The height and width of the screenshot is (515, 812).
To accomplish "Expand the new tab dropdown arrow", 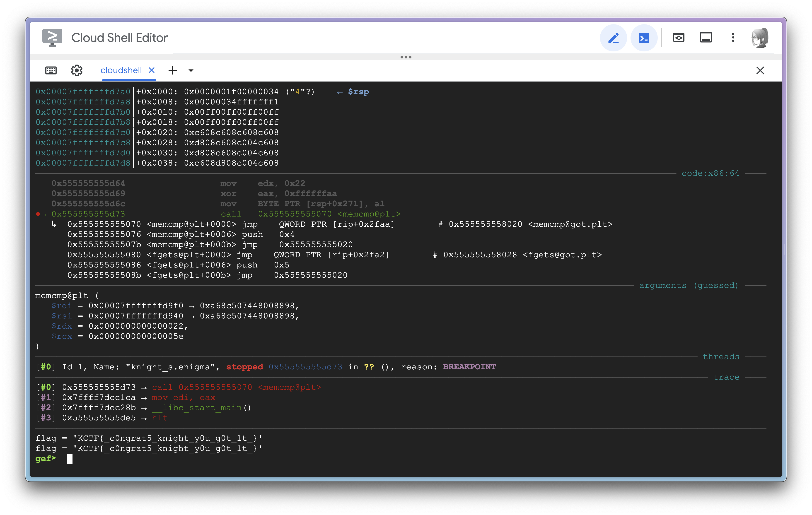I will tap(191, 70).
